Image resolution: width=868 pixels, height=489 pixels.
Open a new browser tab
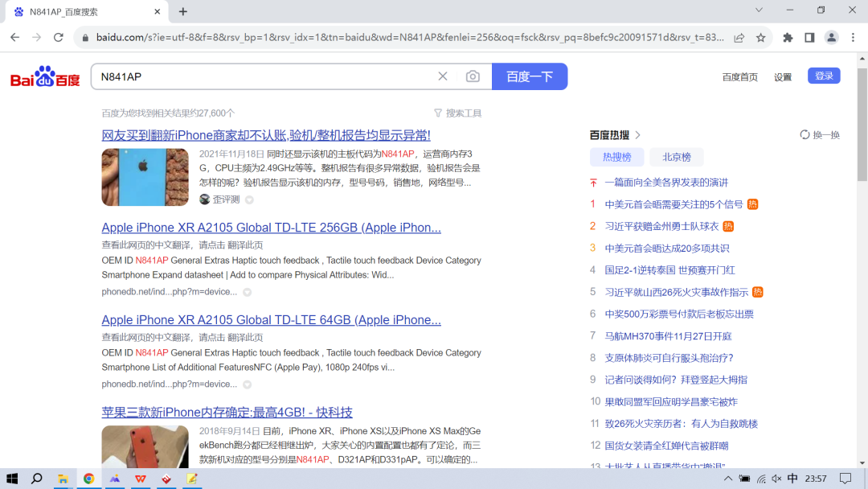(183, 11)
